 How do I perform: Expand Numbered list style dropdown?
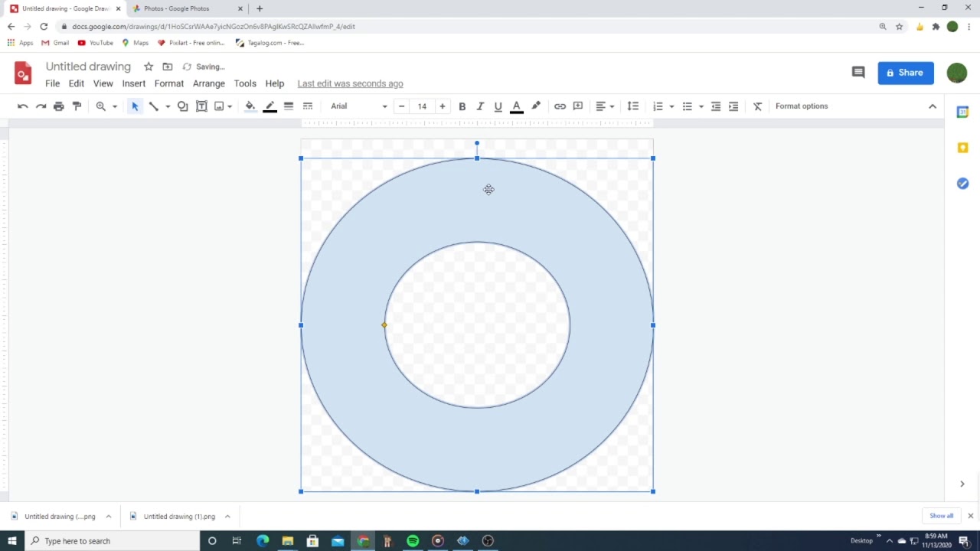pos(671,106)
